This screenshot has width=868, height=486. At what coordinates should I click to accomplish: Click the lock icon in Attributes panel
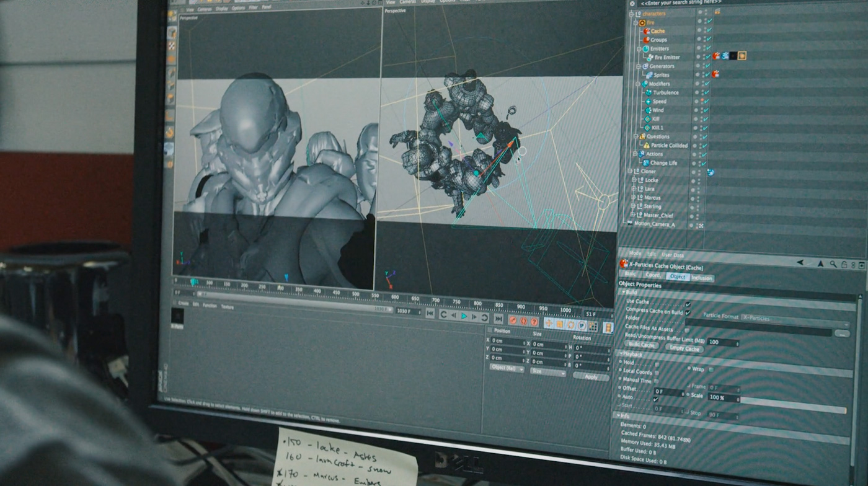pyautogui.click(x=844, y=265)
